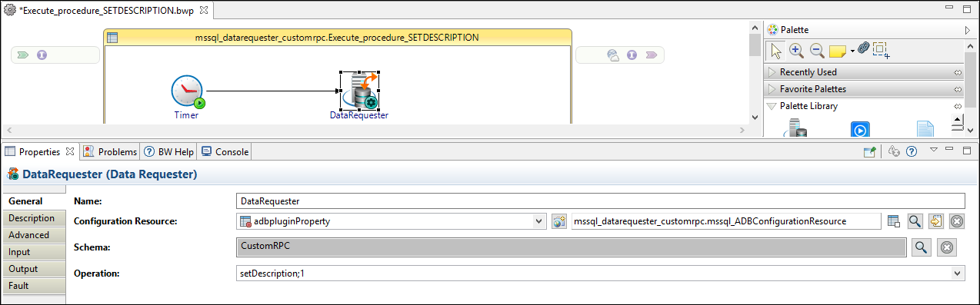Click the create new resource icon
Screen dimensions: 980x305
pos(935,221)
